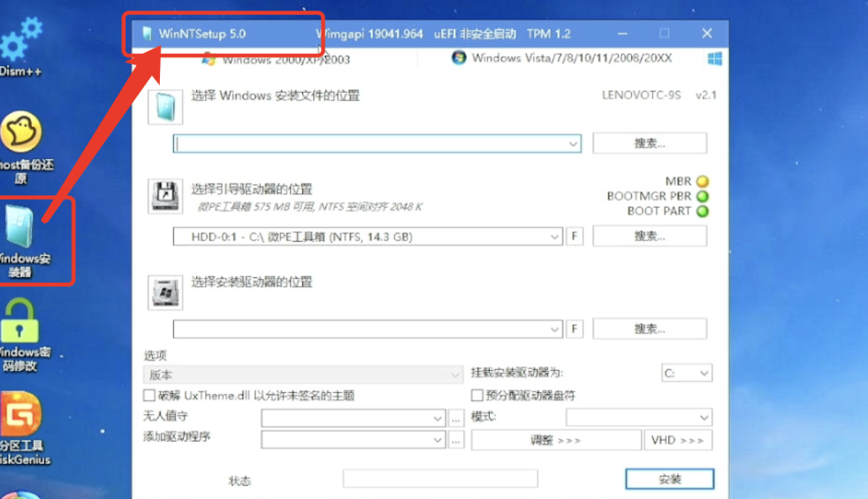
Task: Expand the installation drive location dropdown
Action: 554,329
